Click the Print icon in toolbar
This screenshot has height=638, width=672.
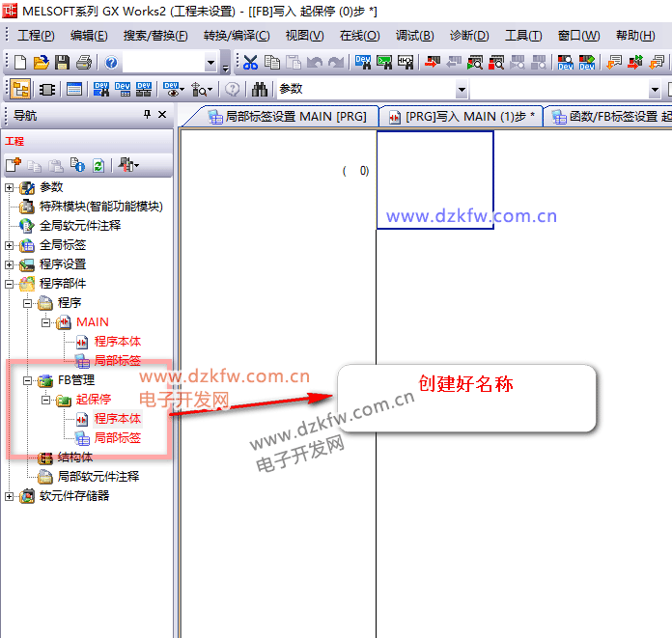[x=83, y=63]
